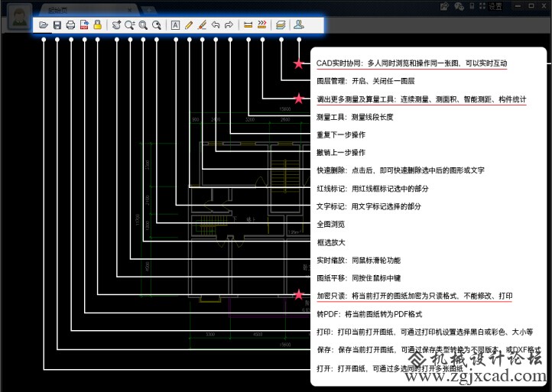The width and height of the screenshot is (552, 392).
Task: Open layer management
Action: point(281,25)
